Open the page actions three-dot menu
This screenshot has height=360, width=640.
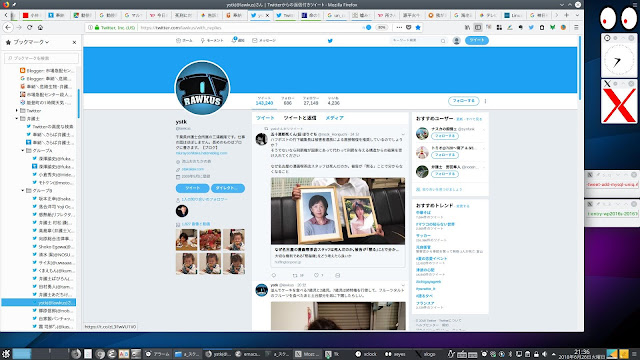point(399,27)
